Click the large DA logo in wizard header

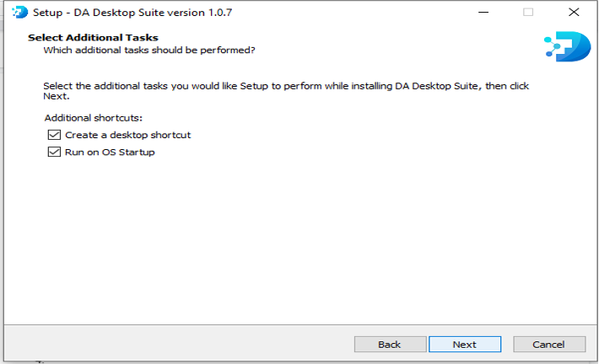tap(567, 46)
